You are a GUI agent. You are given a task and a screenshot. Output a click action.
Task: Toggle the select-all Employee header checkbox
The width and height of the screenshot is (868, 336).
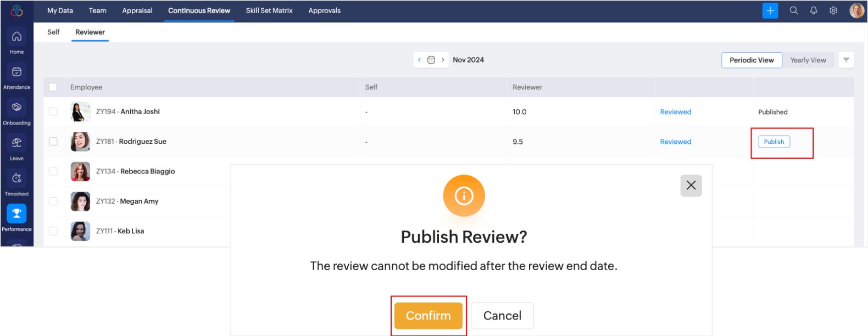[x=53, y=87]
